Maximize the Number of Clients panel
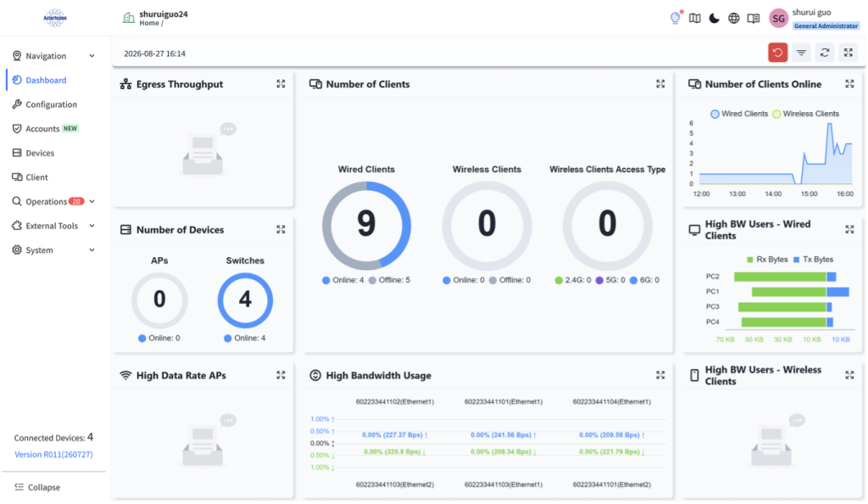This screenshot has height=504, width=868. (660, 84)
